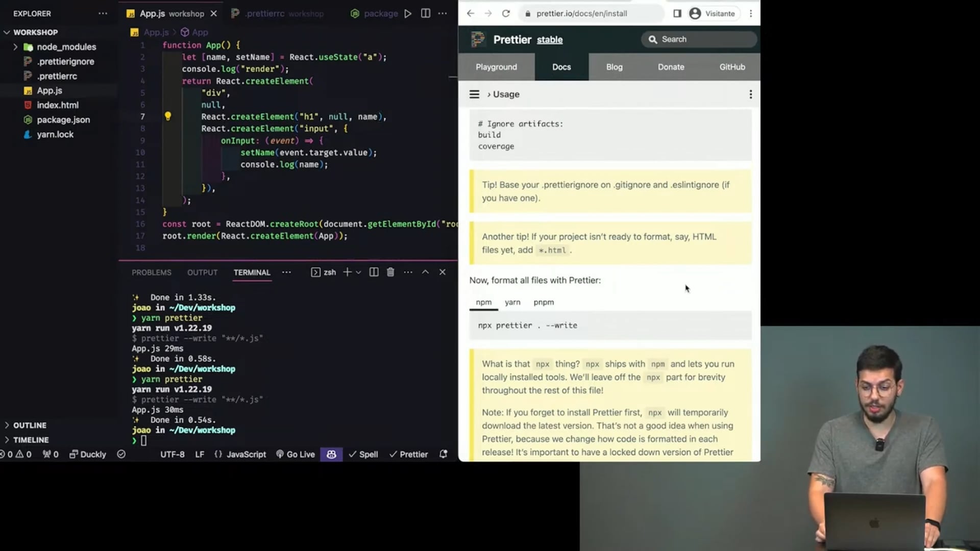The height and width of the screenshot is (551, 980).
Task: Click the Split Editor icon
Action: 425,14
